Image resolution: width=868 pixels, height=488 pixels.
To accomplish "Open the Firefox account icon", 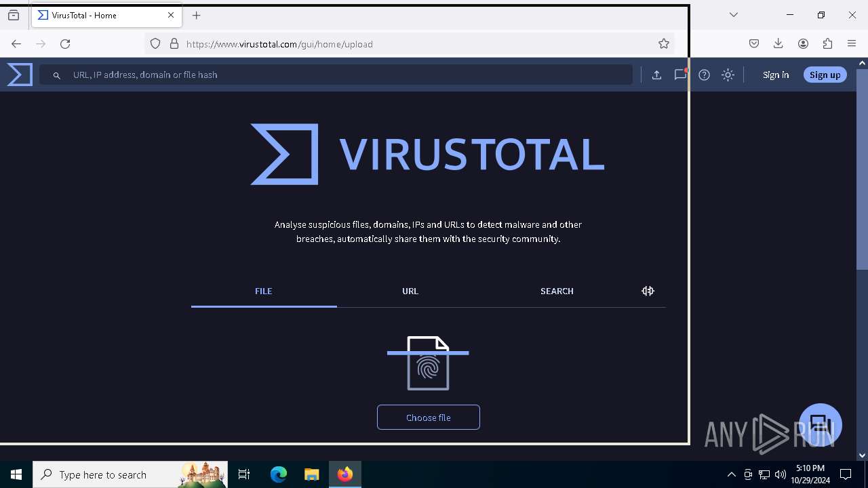I will click(803, 44).
